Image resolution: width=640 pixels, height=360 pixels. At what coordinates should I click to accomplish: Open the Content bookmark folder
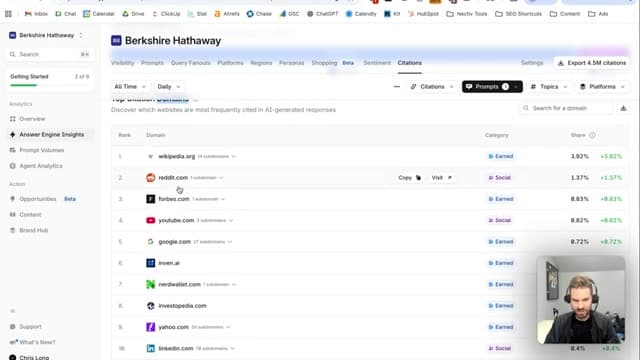564,14
